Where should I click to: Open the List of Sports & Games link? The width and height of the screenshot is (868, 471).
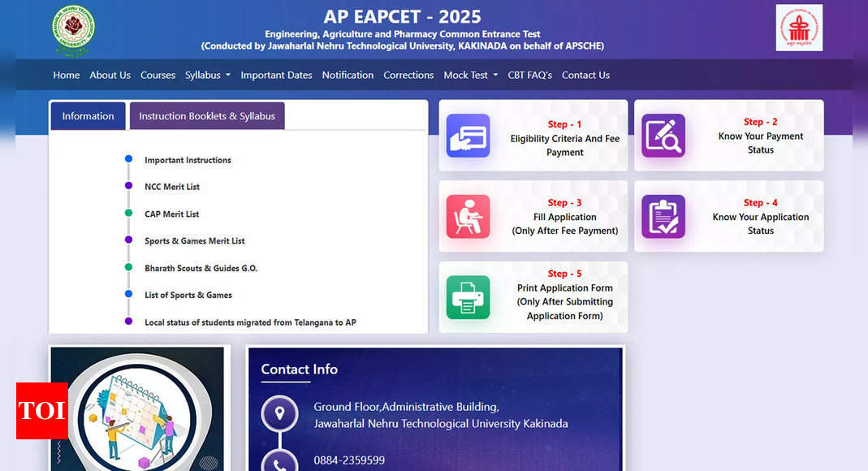pos(188,295)
